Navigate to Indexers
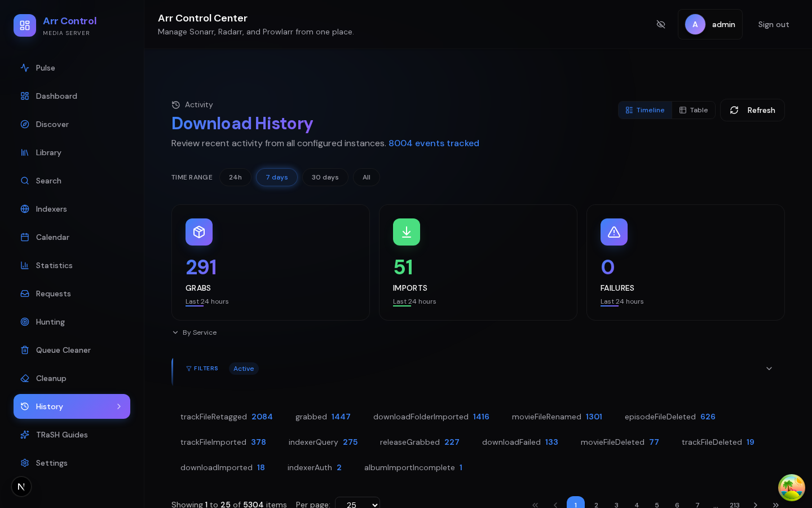 coord(72,209)
